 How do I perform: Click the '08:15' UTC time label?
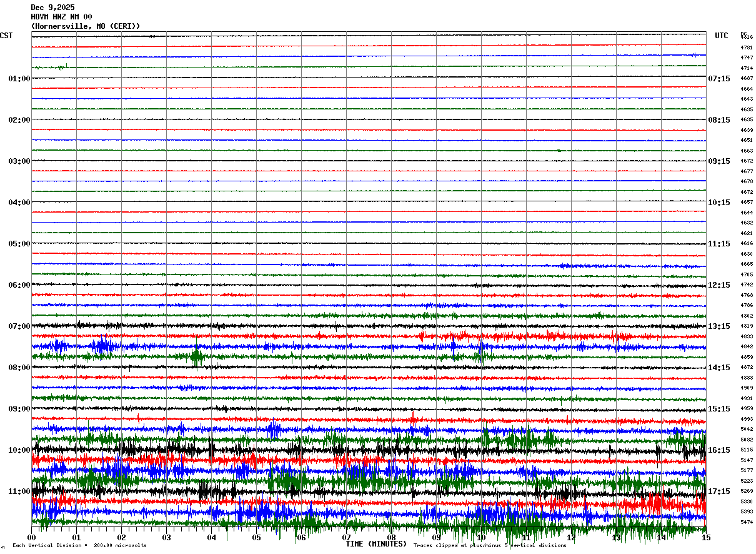point(719,120)
